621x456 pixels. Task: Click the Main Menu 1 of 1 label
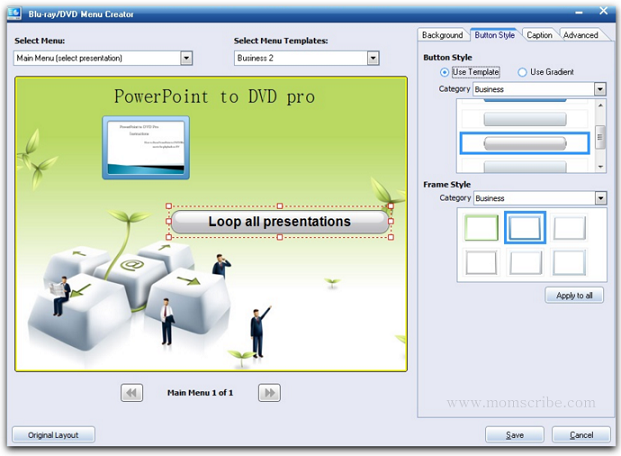coord(200,393)
